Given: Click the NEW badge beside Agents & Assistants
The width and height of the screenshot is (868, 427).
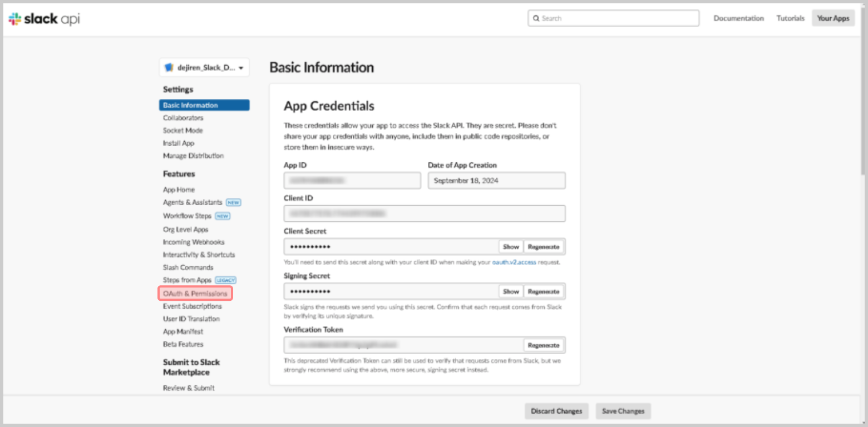Looking at the screenshot, I should click(234, 203).
